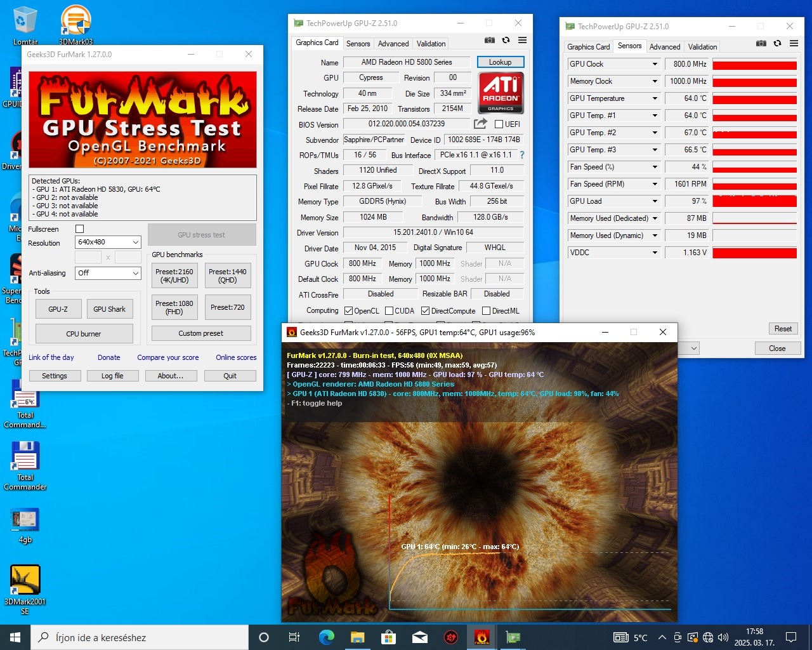Click the GPU Load red sensor graph
The width and height of the screenshot is (812, 650).
coord(754,201)
